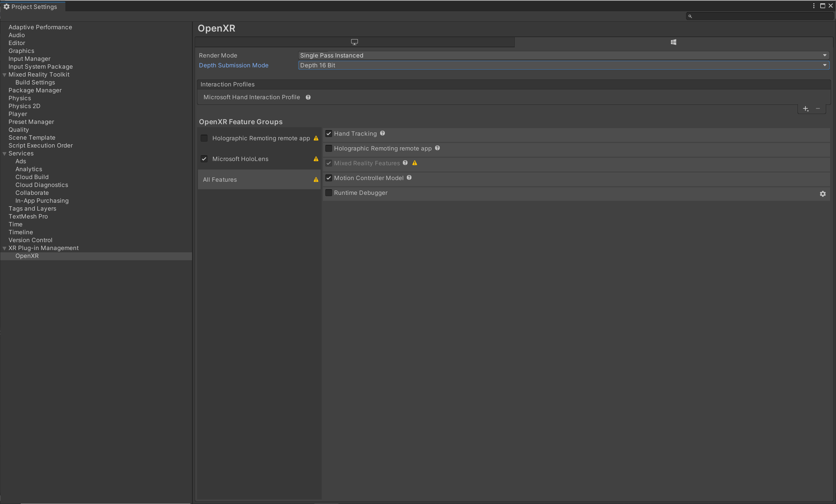Open Physics 2D settings
836x504 pixels.
click(24, 106)
